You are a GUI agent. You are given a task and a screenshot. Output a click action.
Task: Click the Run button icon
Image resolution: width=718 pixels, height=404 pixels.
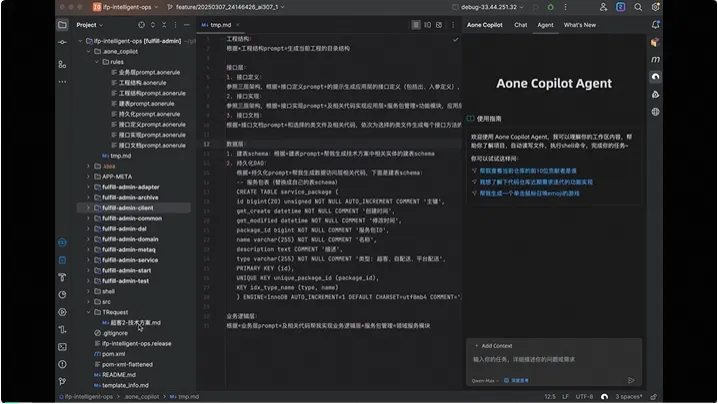tap(536, 7)
